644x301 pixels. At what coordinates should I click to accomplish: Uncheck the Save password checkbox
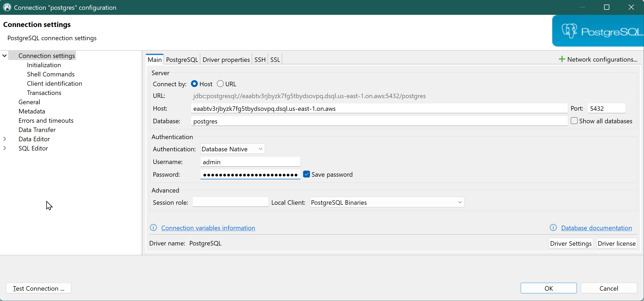click(x=306, y=174)
